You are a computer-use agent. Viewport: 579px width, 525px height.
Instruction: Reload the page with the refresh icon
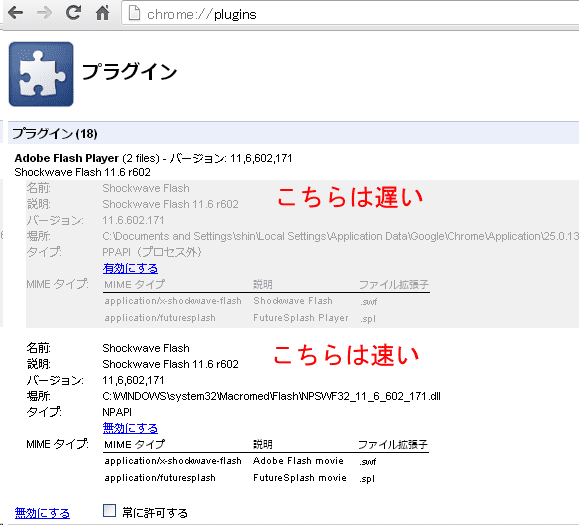(x=73, y=13)
